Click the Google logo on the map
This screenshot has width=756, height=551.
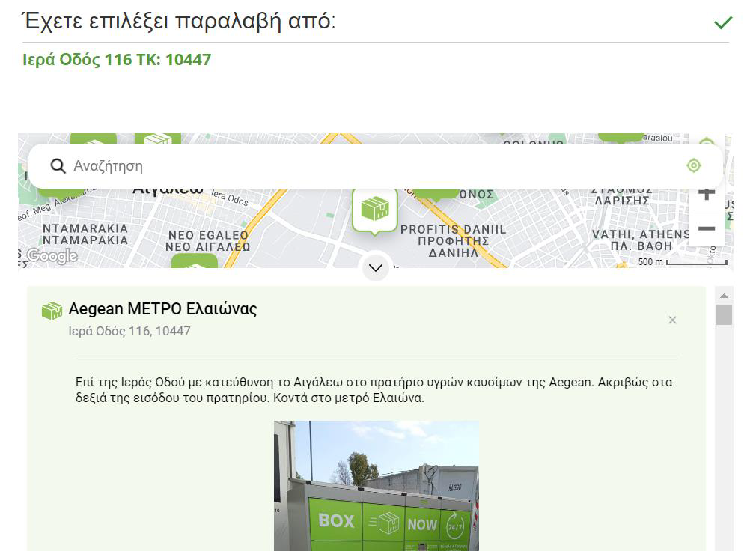[x=51, y=256]
